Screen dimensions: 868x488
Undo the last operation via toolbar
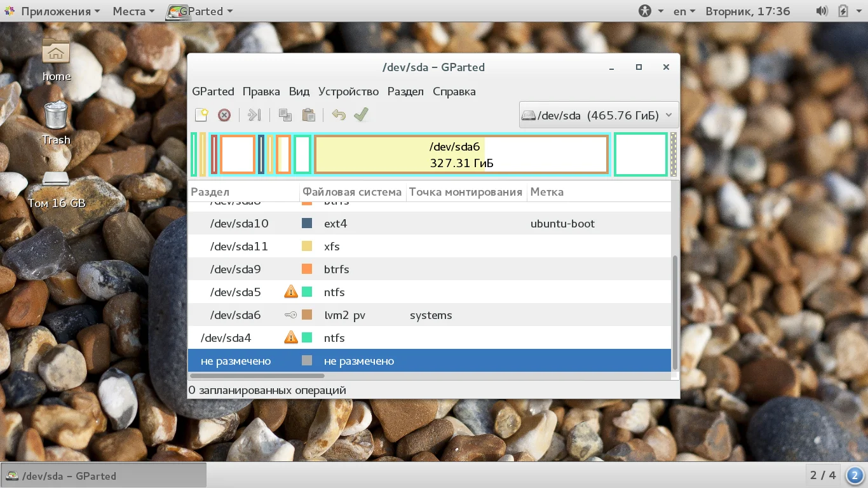click(339, 115)
